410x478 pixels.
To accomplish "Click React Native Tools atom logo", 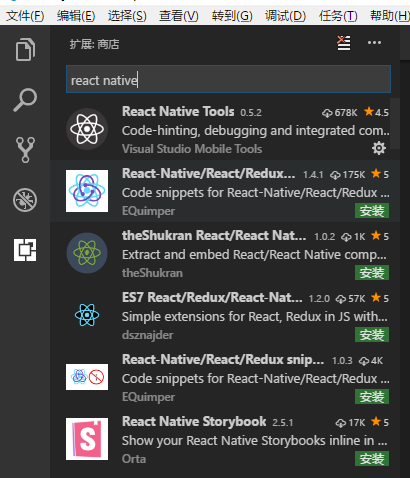I will click(x=87, y=129).
